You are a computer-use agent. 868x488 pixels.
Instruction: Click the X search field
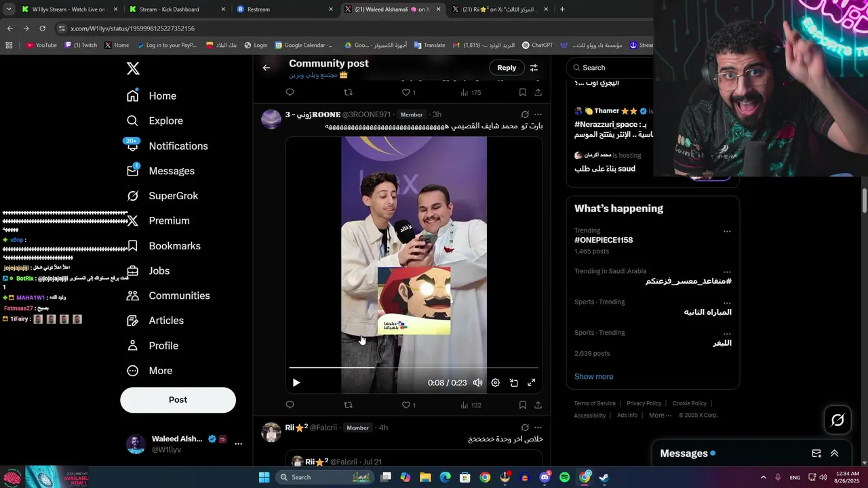(610, 68)
